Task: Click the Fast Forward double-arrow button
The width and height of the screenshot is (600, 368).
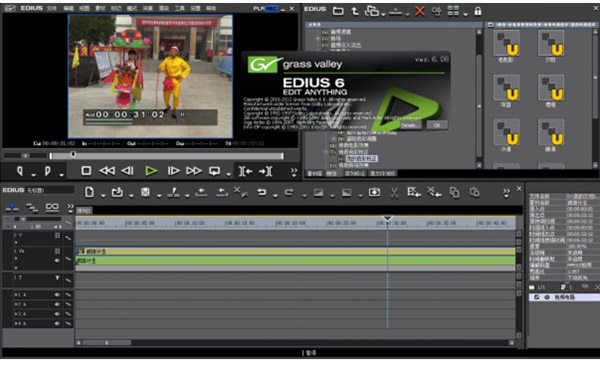Action: click(x=194, y=171)
